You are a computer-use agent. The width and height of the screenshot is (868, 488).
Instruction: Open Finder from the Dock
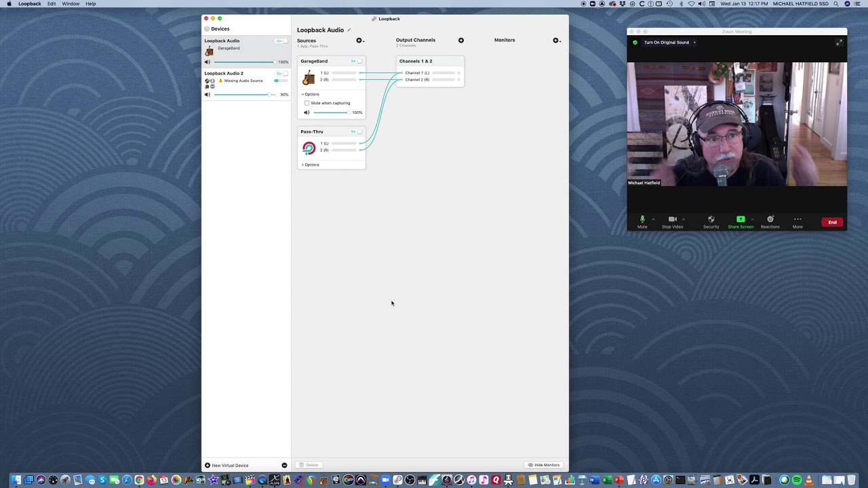point(16,480)
